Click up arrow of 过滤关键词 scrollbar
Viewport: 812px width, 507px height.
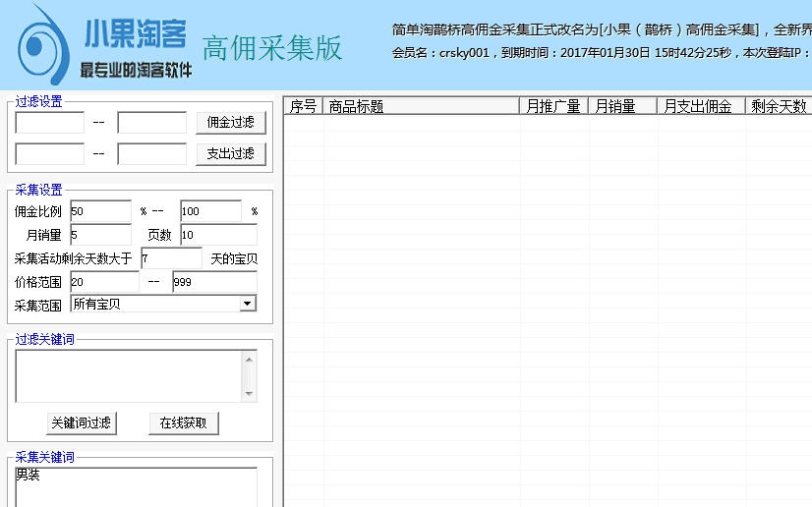(249, 359)
